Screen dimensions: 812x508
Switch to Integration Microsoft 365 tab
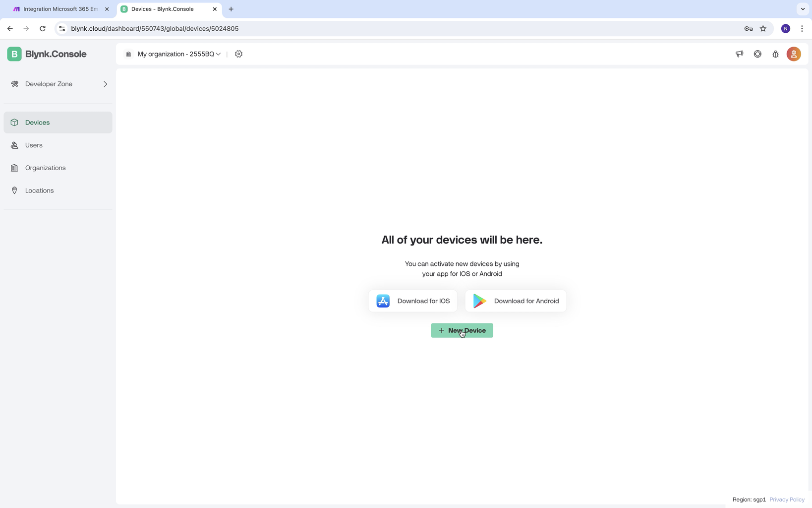pos(60,9)
